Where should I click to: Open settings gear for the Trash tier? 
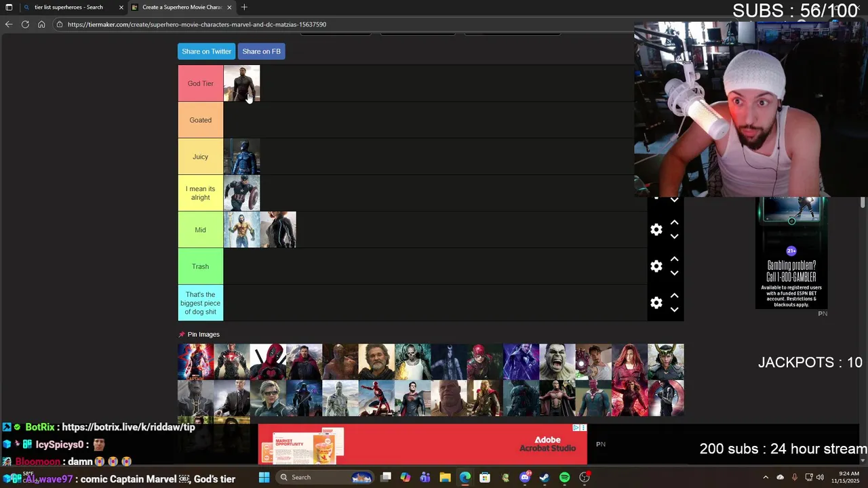tap(656, 266)
